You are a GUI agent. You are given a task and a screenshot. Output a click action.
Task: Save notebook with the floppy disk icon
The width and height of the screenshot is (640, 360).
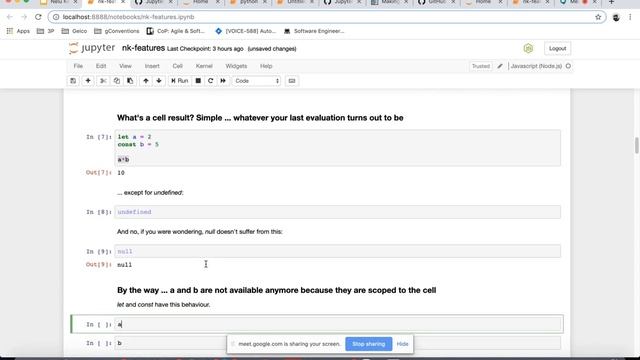coord(73,81)
